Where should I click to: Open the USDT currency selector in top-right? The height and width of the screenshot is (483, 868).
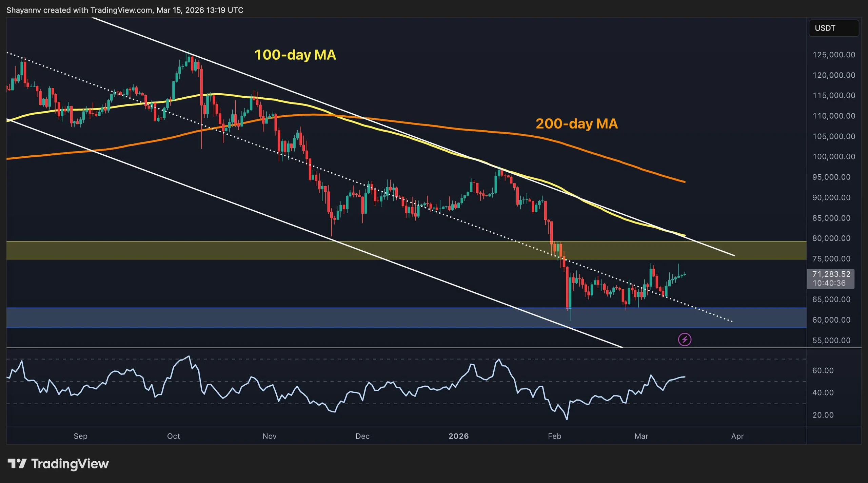point(834,28)
